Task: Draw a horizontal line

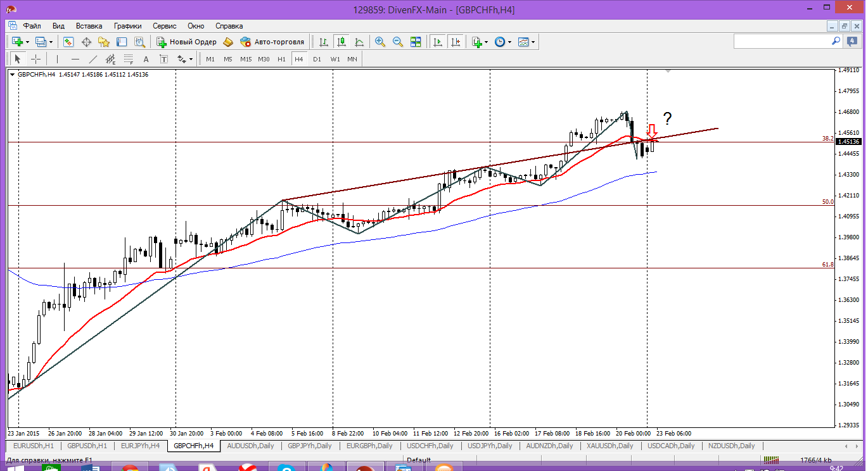Action: click(75, 59)
